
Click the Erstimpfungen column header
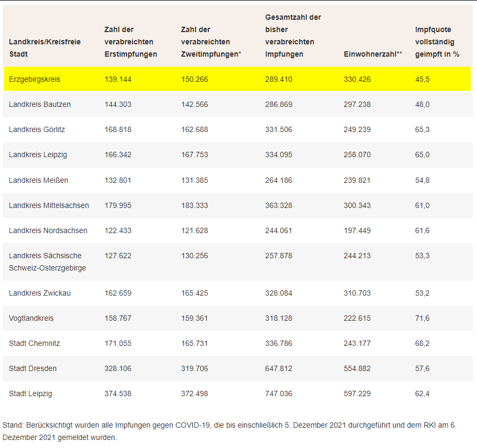coord(130,42)
